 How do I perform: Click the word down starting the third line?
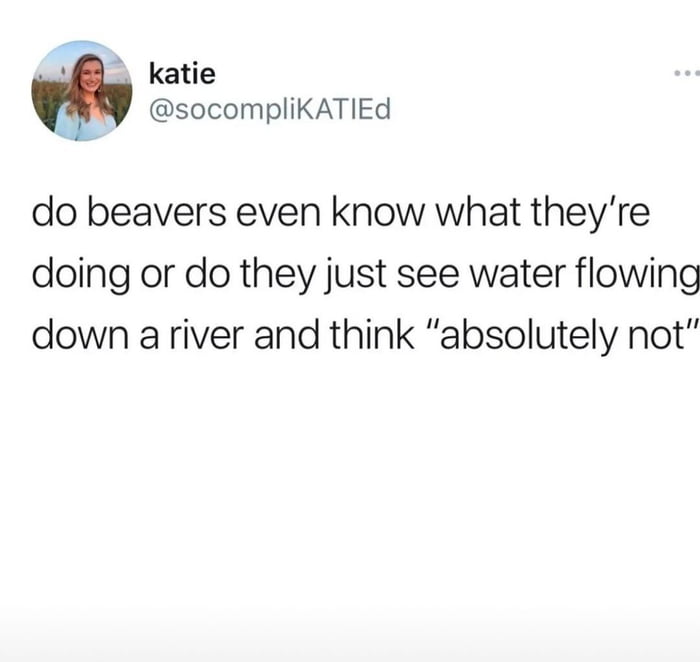pos(80,335)
